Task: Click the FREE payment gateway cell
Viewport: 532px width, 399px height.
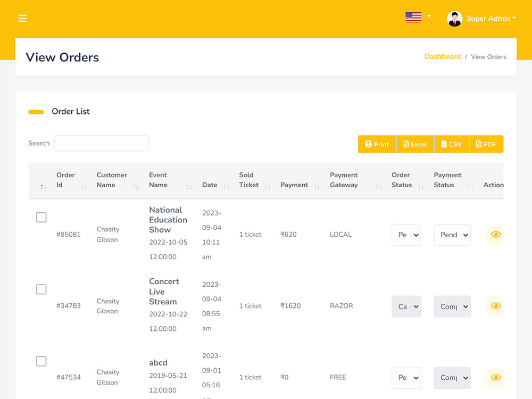Action: click(338, 377)
